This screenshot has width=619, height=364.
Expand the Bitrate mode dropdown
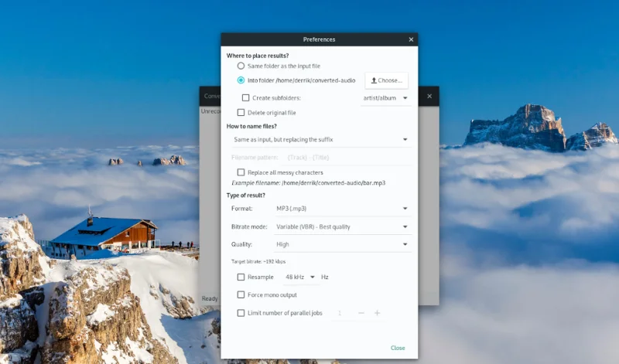342,226
